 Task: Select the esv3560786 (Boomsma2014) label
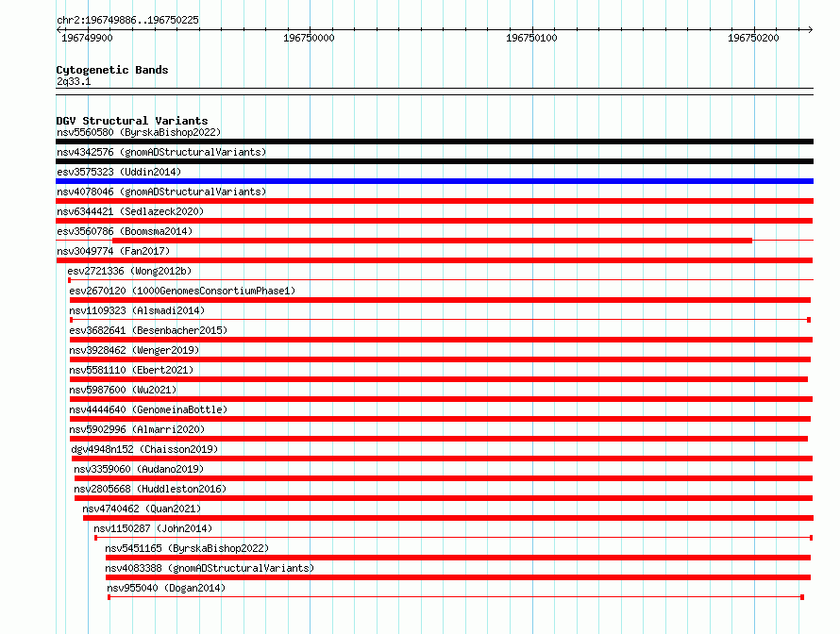125,231
